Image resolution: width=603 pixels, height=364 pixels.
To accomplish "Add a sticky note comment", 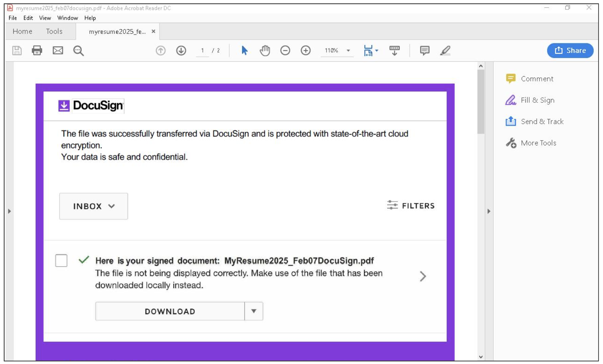I will click(x=425, y=51).
